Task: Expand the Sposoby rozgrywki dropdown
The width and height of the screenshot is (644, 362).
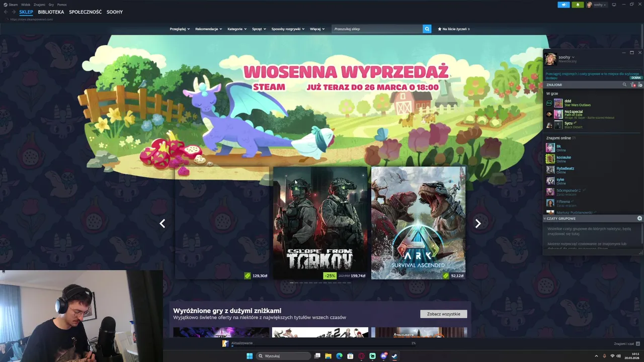Action: click(x=288, y=29)
